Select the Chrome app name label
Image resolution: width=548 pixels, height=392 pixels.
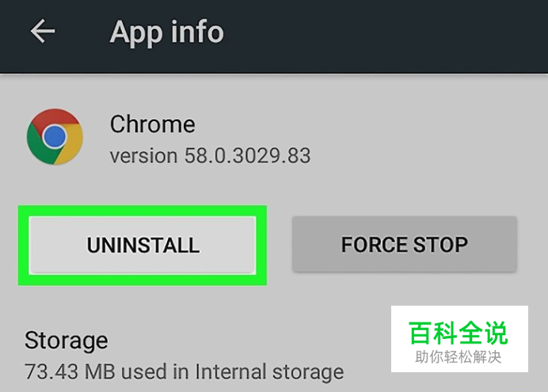tap(152, 124)
